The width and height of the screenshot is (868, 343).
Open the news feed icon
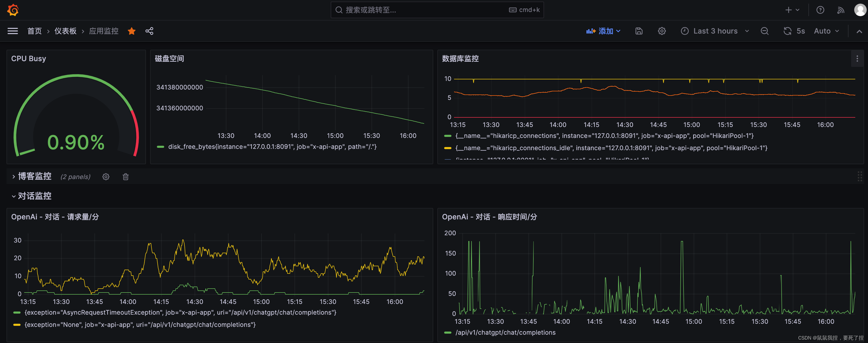[840, 10]
